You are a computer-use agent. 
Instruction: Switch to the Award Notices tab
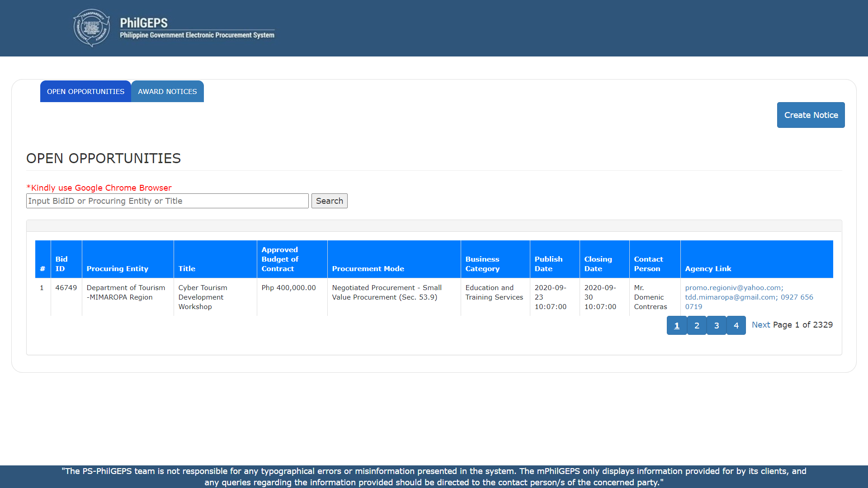167,91
